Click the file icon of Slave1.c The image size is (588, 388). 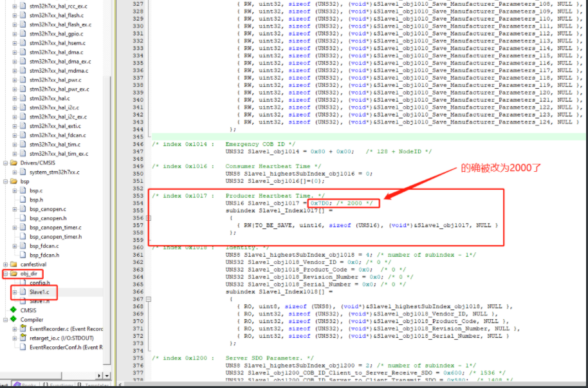click(23, 292)
